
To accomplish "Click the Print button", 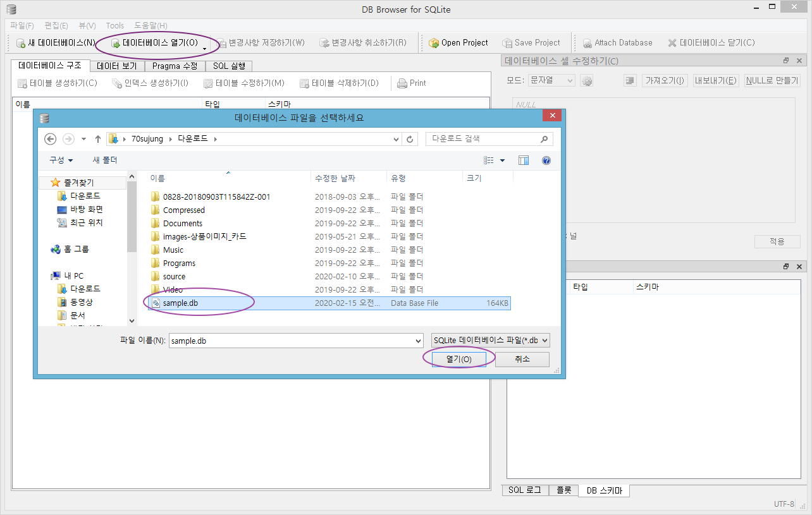I will coord(412,83).
